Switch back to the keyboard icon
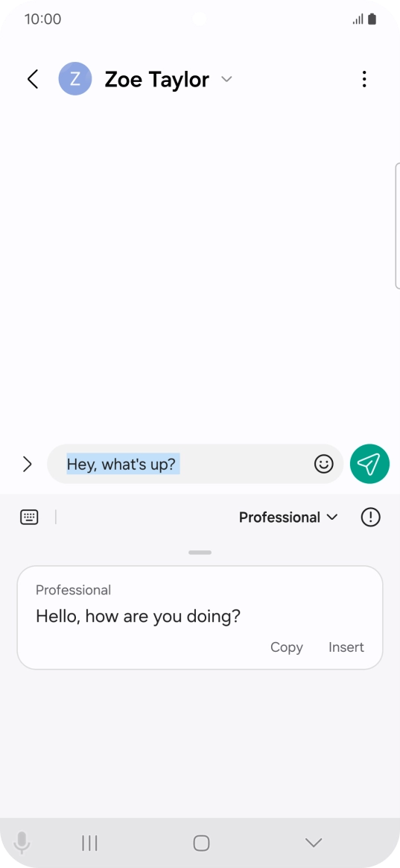Screen dimensions: 400x868 point(29,517)
